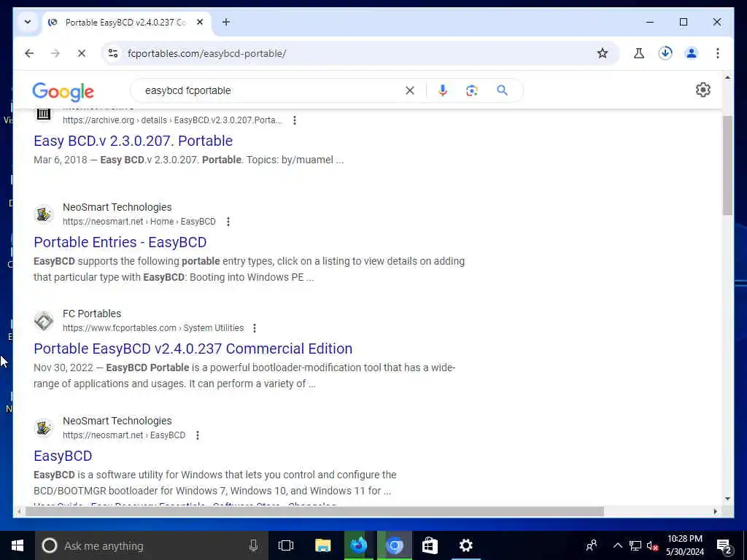
Task: Clear the search query
Action: click(410, 90)
